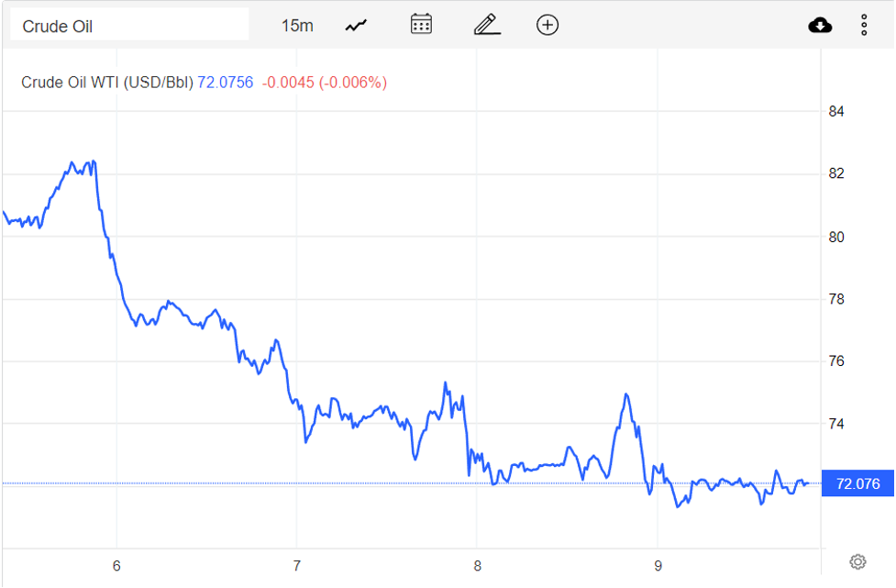Download chart data via cloud icon

pos(820,26)
